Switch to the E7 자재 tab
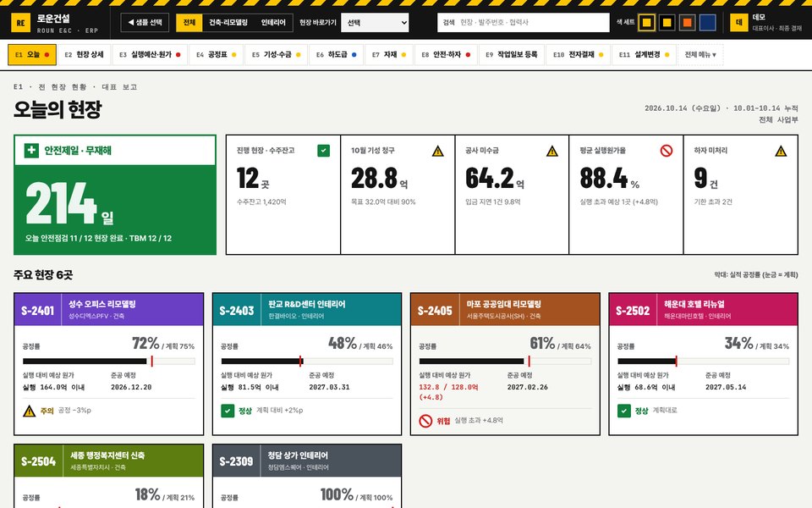 point(389,54)
